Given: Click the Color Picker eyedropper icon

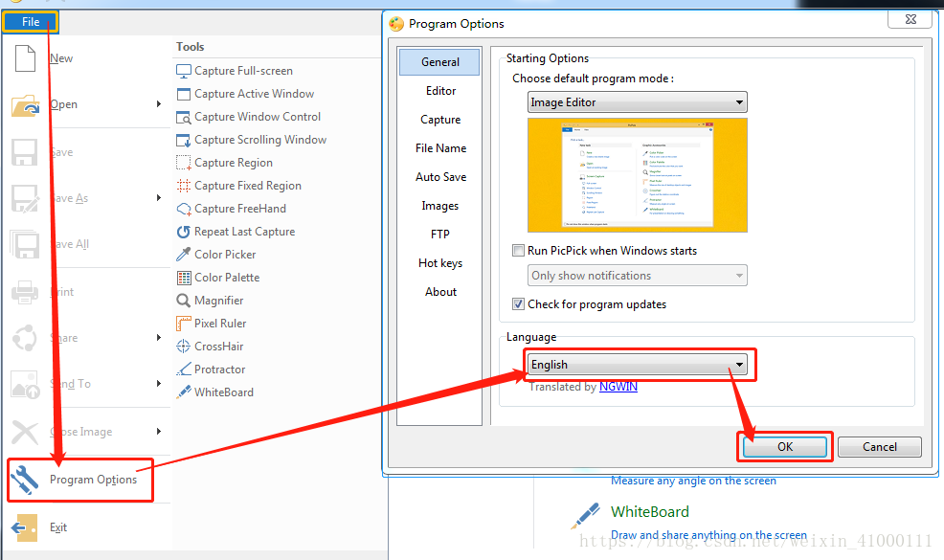Looking at the screenshot, I should click(184, 255).
